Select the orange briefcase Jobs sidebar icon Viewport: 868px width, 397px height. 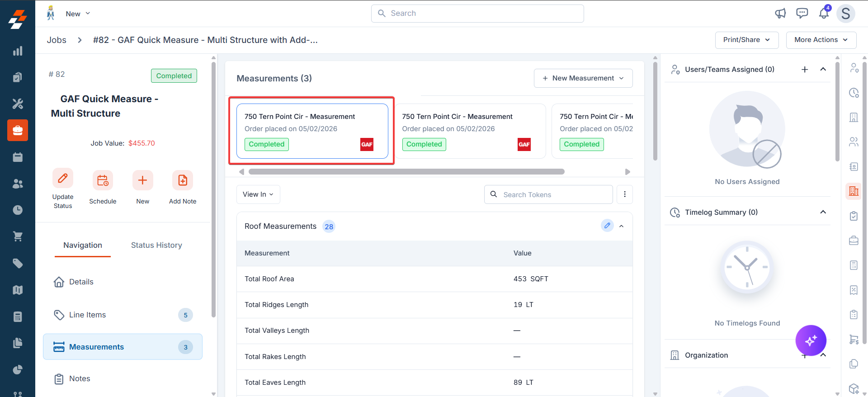coord(18,130)
